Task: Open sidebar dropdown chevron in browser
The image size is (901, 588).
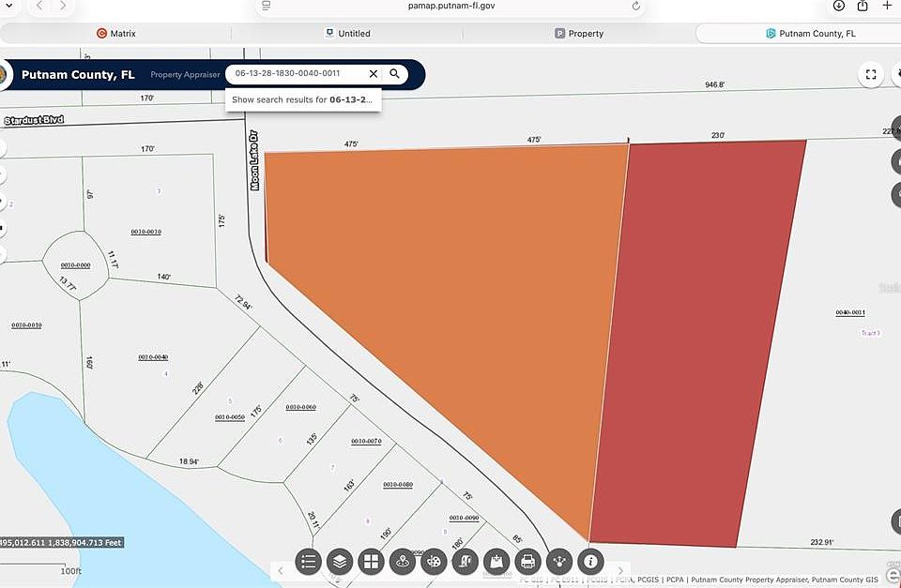Action: (x=9, y=6)
